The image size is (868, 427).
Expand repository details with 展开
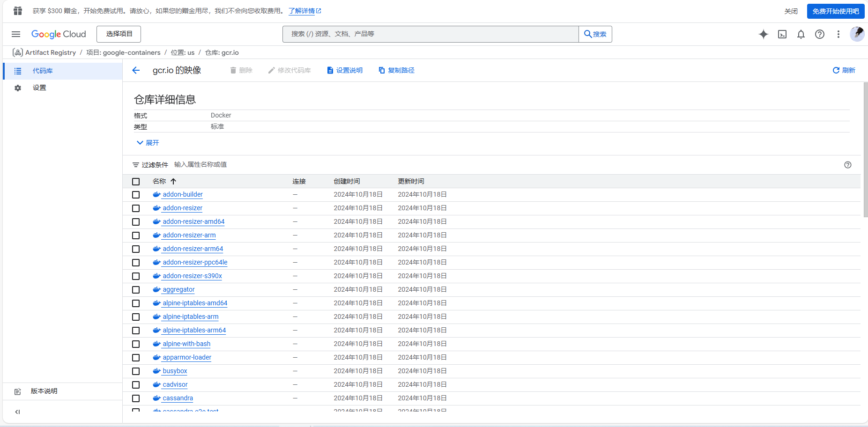coord(148,143)
